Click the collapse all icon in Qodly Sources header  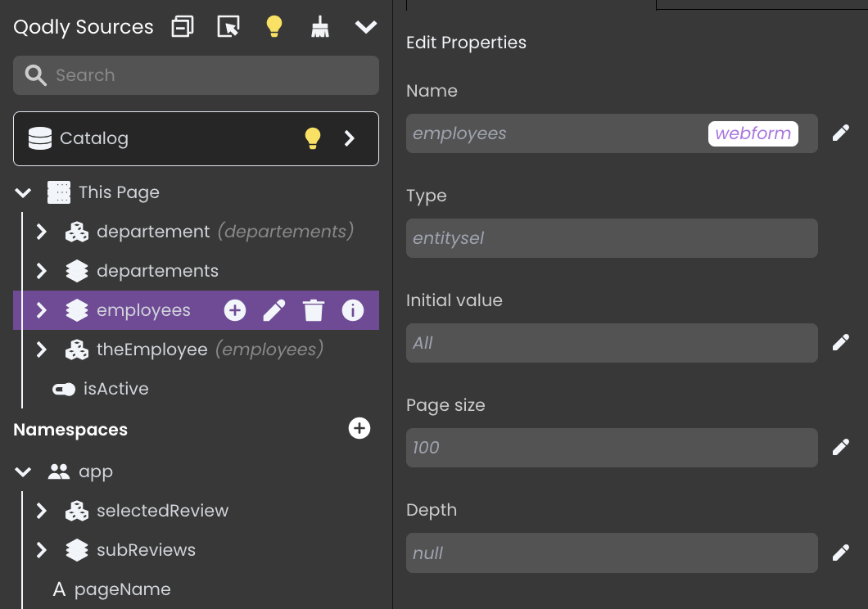(183, 27)
